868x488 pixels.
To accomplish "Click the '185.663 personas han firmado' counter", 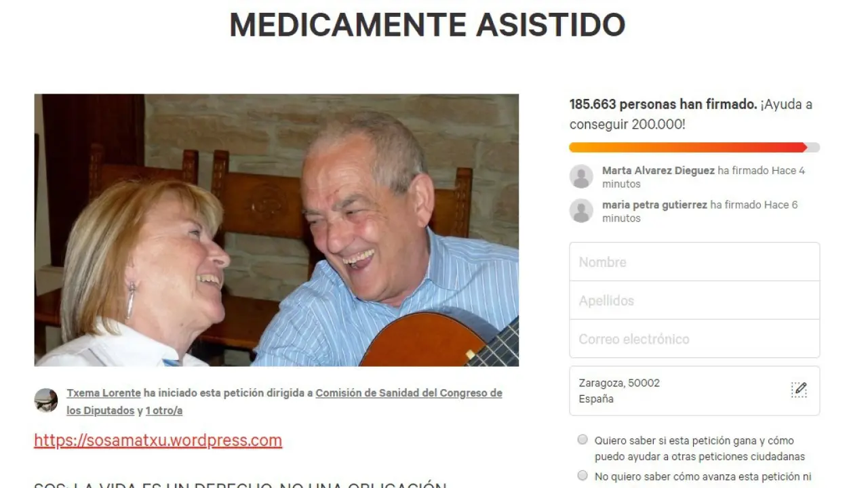I will [663, 104].
